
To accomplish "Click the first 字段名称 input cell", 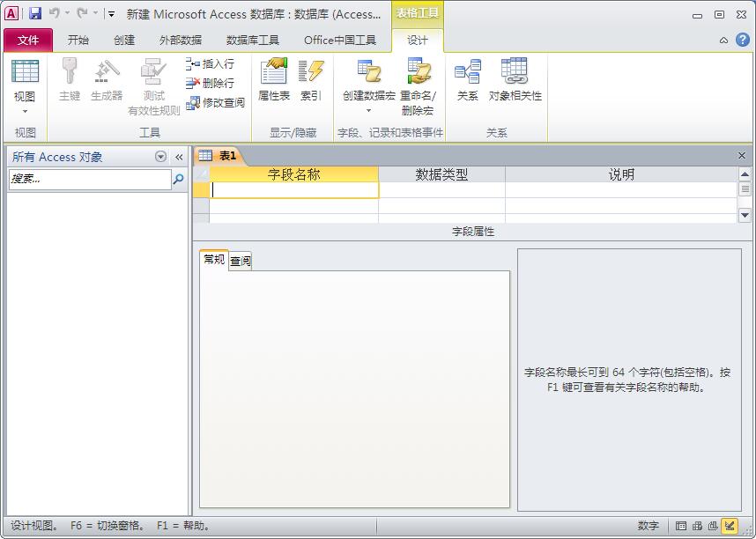I will 294,190.
